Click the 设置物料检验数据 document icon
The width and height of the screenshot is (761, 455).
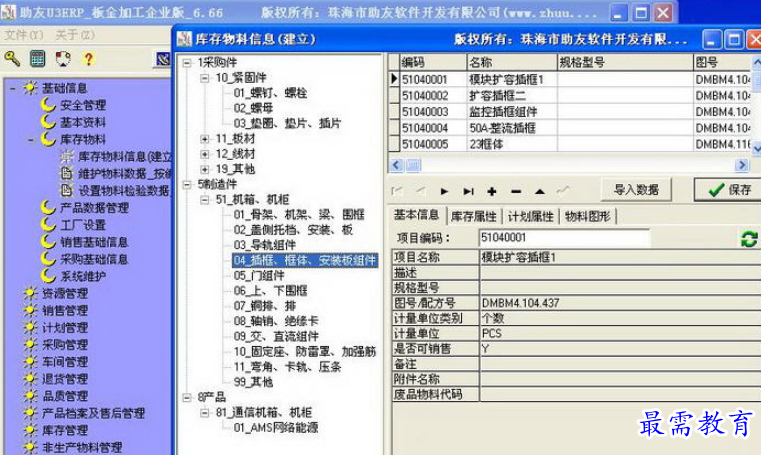66,190
